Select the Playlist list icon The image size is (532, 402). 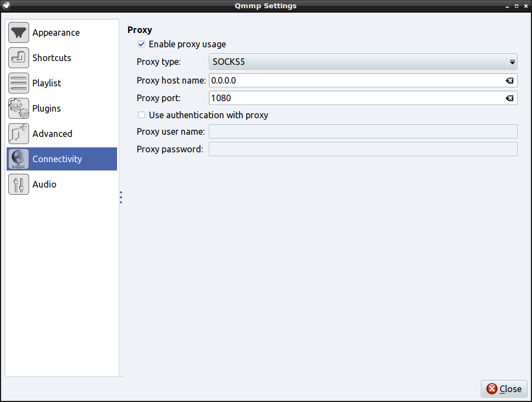19,84
